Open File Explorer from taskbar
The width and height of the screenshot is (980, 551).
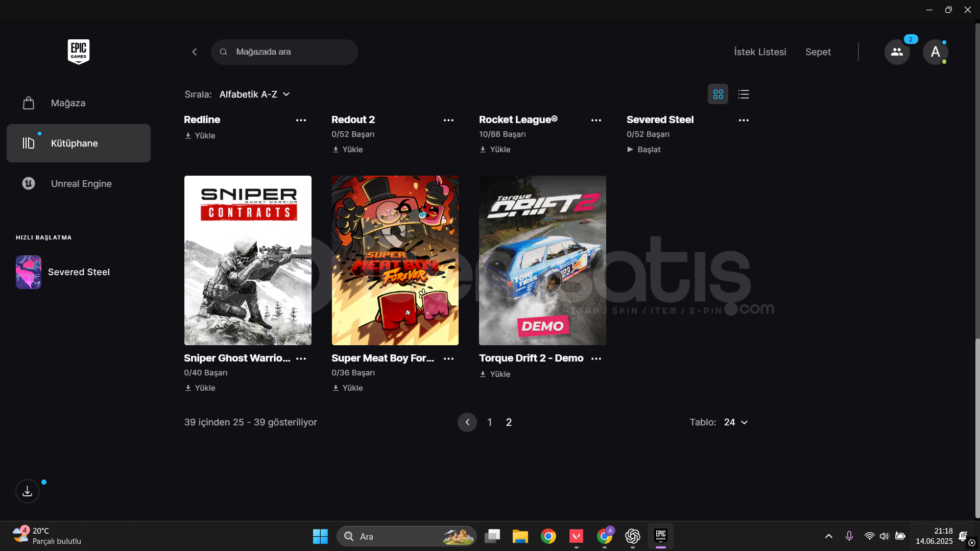point(520,537)
